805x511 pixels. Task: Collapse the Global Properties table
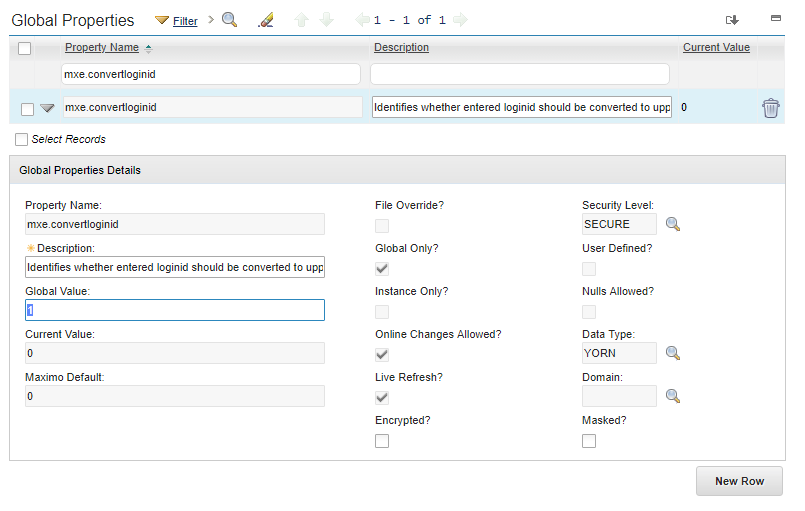point(776,18)
